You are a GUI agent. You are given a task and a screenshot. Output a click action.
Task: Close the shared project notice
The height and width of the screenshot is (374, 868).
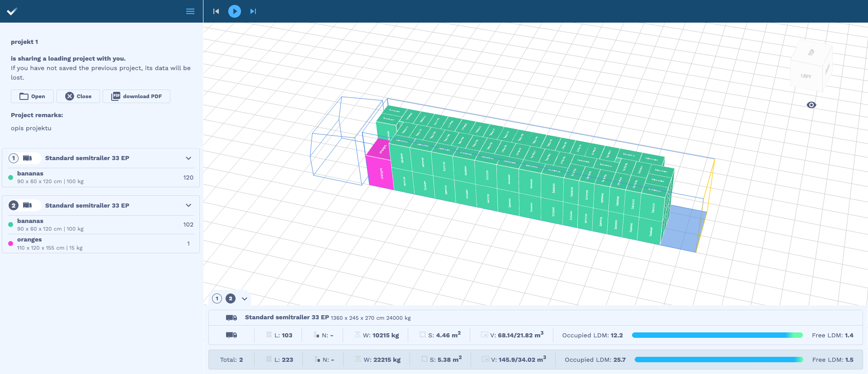78,96
